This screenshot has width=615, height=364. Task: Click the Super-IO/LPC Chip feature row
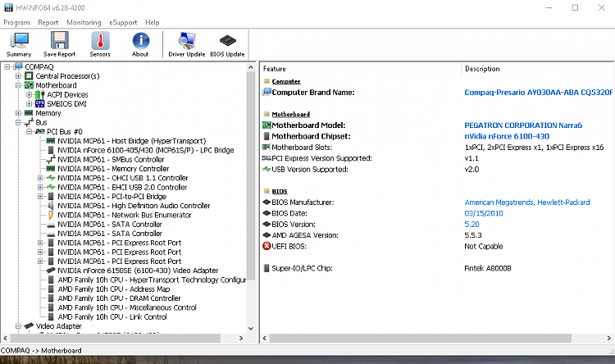[x=302, y=268]
